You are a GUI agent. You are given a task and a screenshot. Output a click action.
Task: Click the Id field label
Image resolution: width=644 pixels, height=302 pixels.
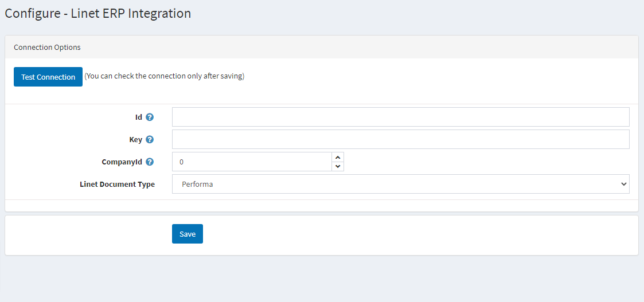pos(139,117)
